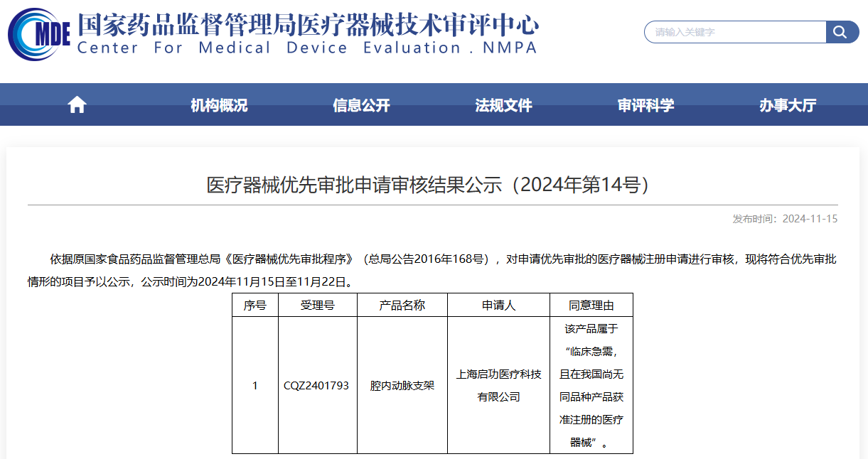This screenshot has height=459, width=868.
Task: Click the 申请人 column header
Action: pos(498,305)
